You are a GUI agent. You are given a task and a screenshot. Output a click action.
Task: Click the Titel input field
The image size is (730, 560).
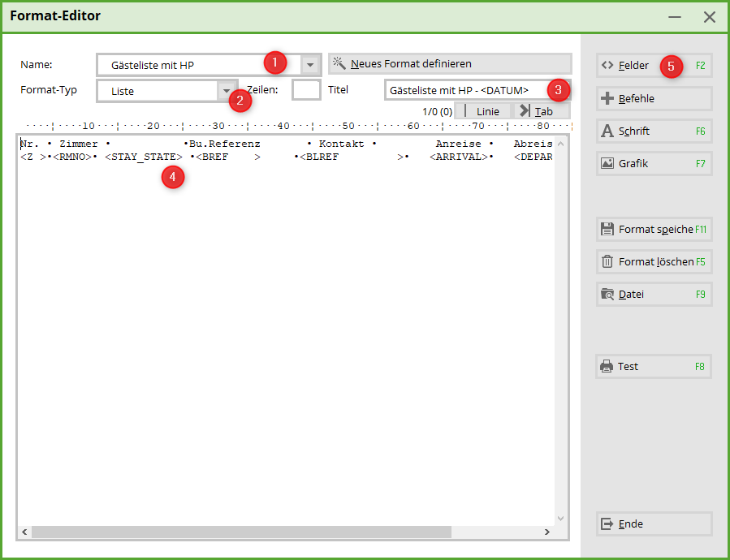(477, 90)
